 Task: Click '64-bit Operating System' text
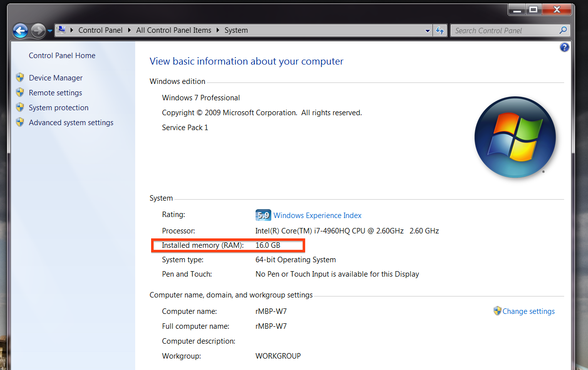(296, 260)
